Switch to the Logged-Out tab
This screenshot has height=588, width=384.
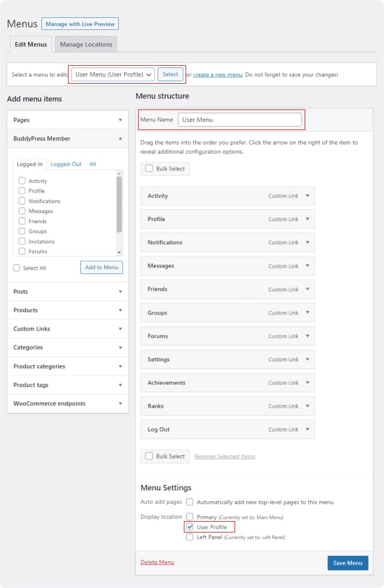66,164
